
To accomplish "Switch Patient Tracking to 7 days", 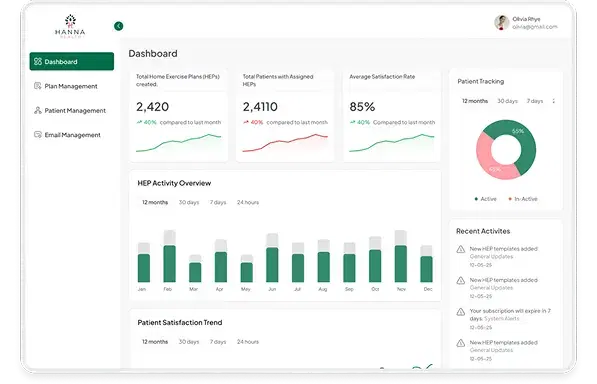I will tap(535, 101).
